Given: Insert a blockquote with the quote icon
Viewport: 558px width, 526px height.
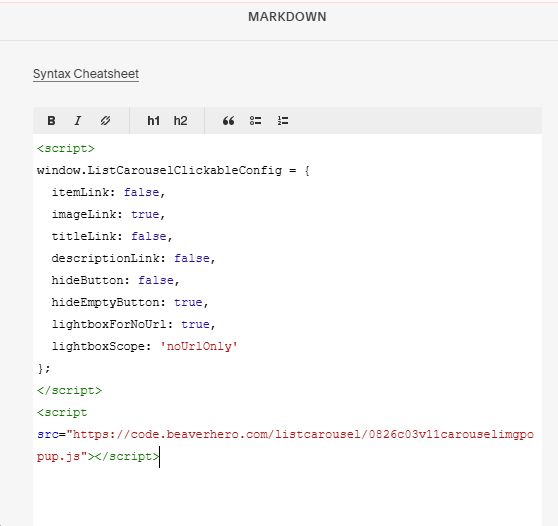Looking at the screenshot, I should coord(228,121).
